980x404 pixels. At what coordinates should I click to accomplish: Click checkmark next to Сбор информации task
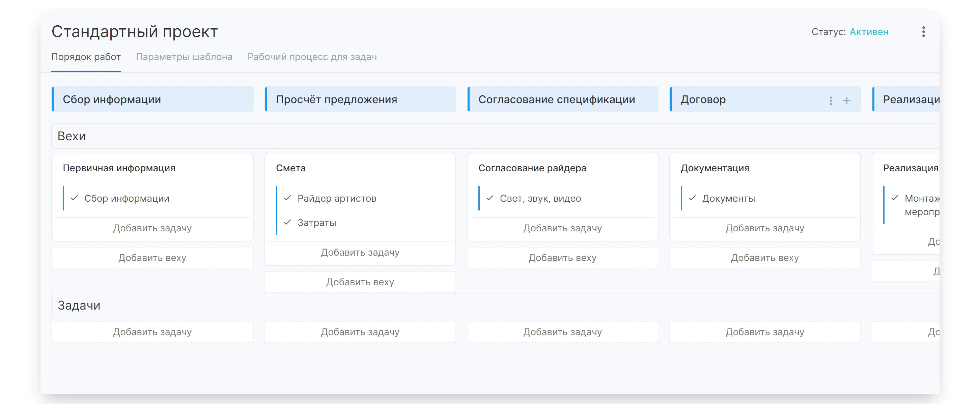tap(75, 198)
